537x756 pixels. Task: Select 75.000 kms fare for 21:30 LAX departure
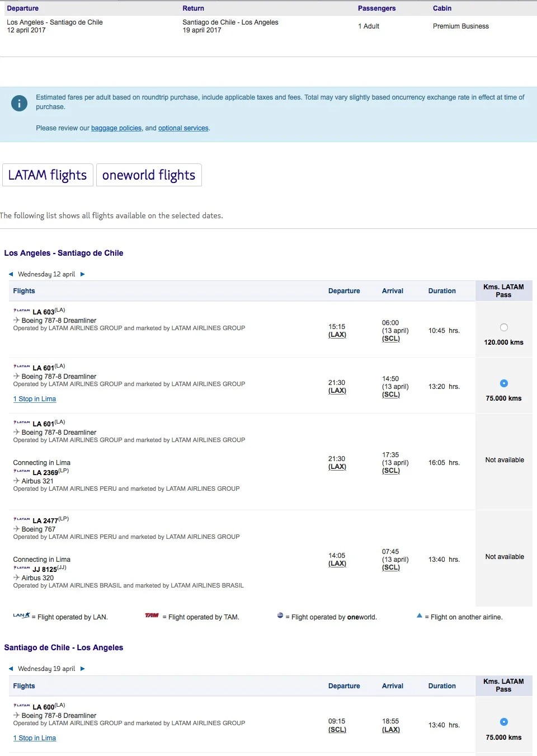[504, 383]
